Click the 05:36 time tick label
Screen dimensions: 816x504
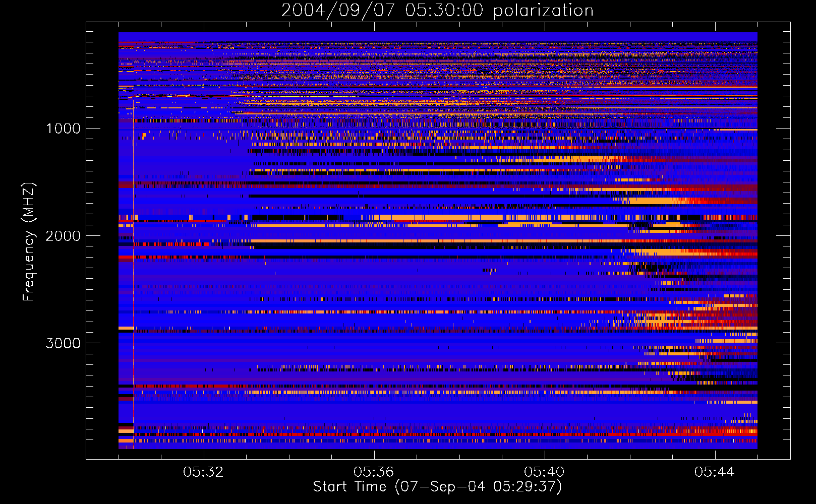point(374,472)
